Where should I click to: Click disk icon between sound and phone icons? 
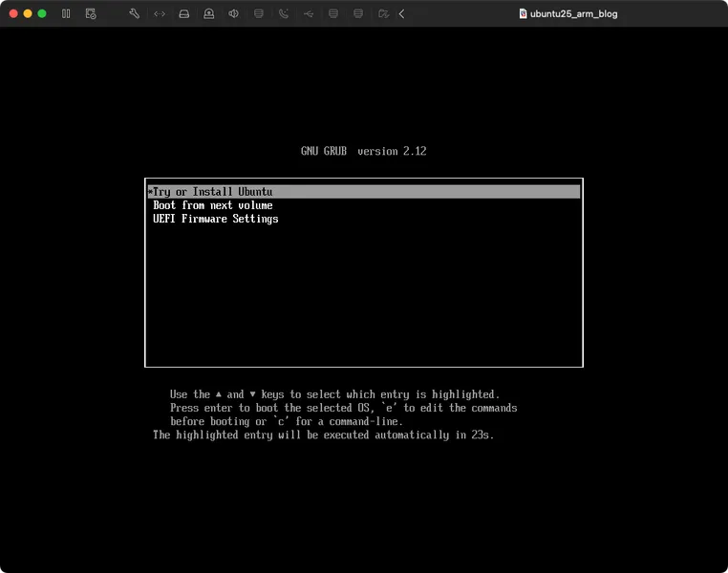click(259, 14)
